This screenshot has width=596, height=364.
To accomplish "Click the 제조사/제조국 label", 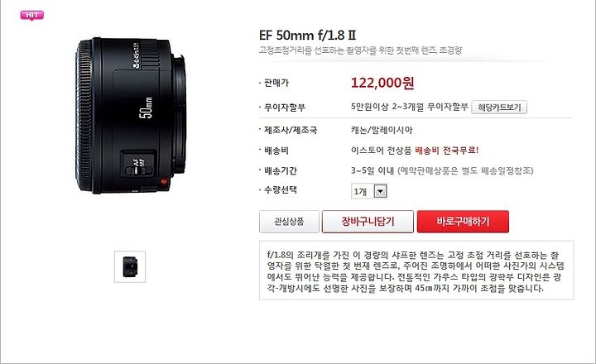I will tap(291, 131).
